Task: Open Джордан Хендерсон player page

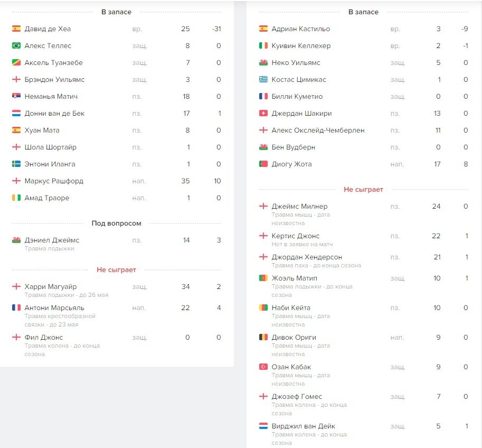Action: [x=307, y=257]
